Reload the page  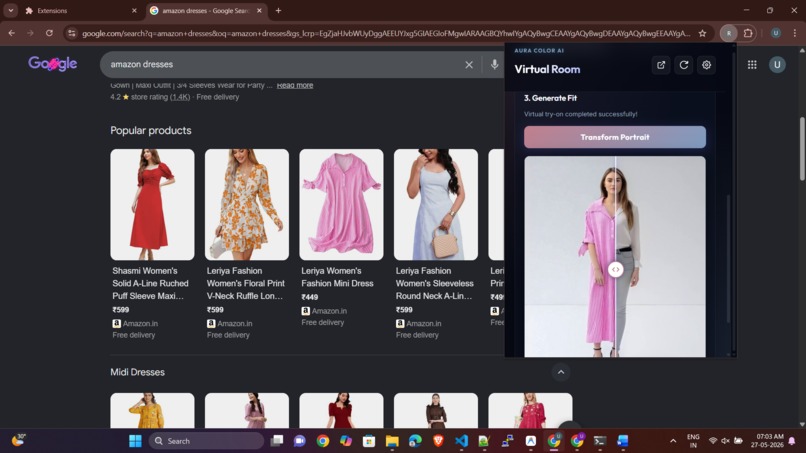[49, 33]
